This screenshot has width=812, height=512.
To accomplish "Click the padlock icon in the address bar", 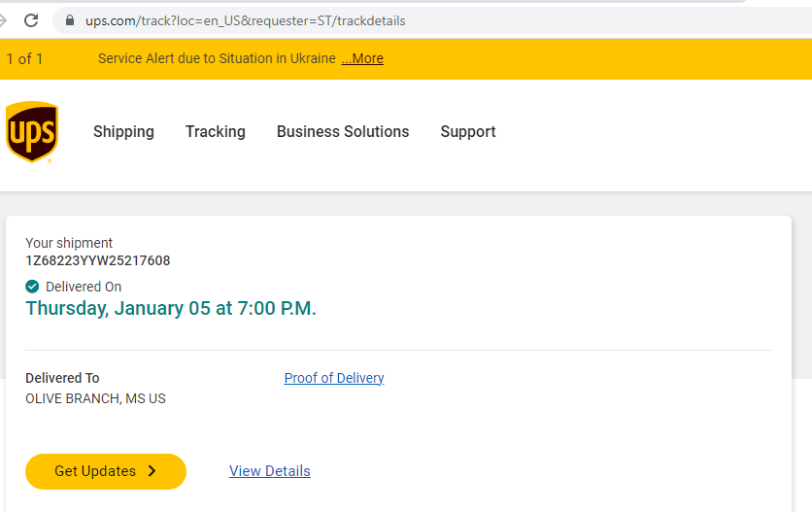I will (69, 20).
